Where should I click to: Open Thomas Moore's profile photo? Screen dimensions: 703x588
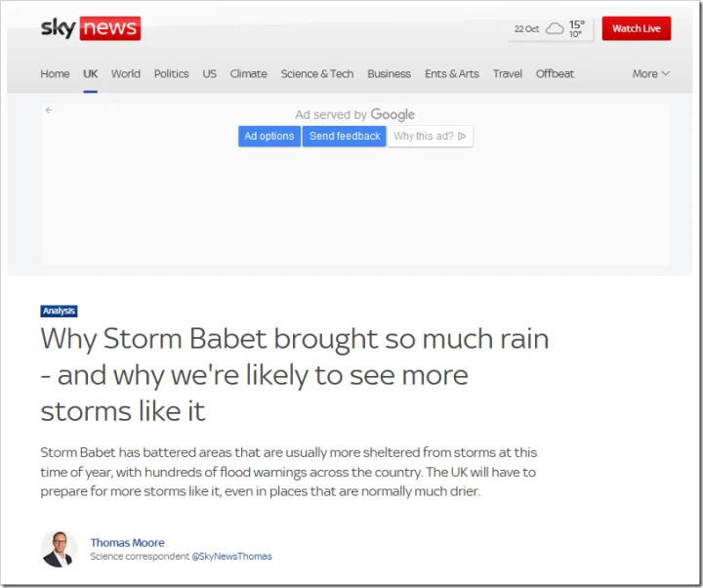tap(60, 549)
